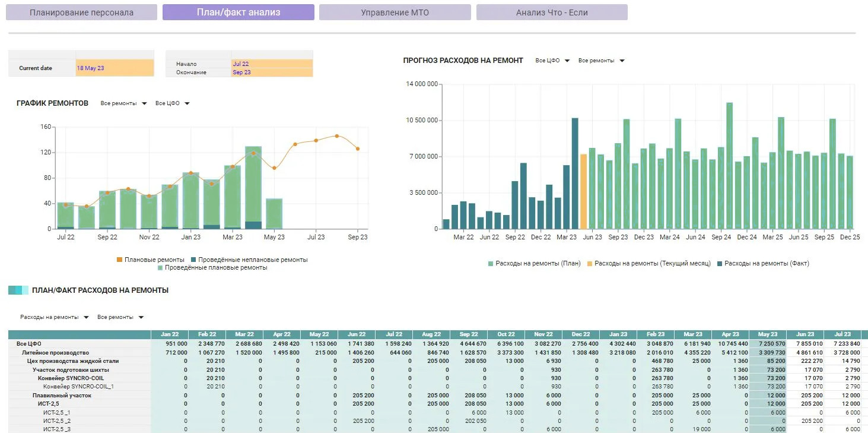Viewport: 868px width, 433px height.
Task: Click the Начало field with Jul 22
Action: click(271, 64)
